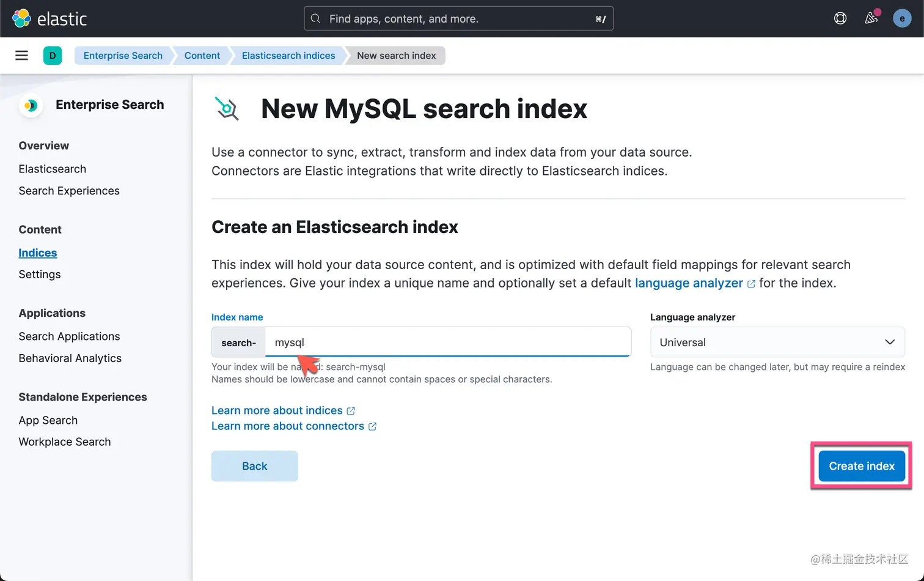Go to Elasticsearch indices breadcrumb
924x581 pixels.
point(288,56)
